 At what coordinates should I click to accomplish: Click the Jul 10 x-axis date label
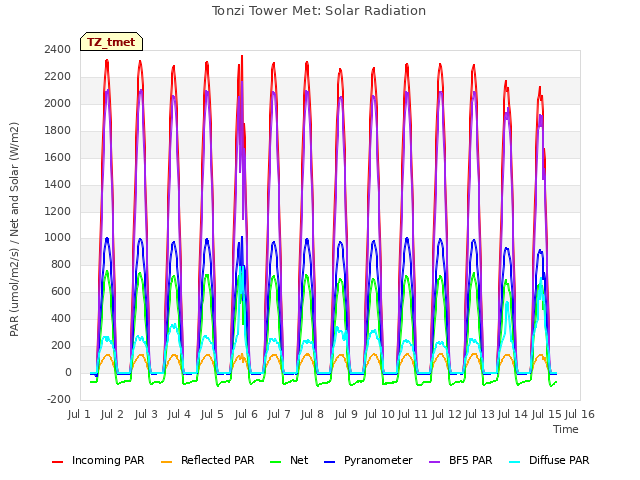380,414
